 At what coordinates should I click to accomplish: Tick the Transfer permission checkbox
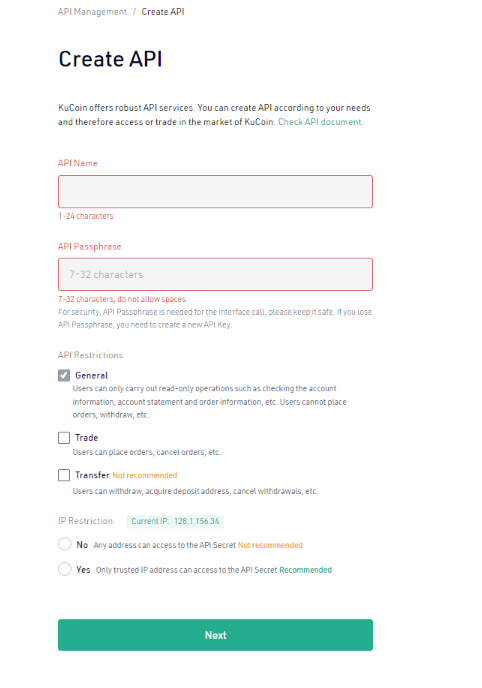pyautogui.click(x=64, y=475)
